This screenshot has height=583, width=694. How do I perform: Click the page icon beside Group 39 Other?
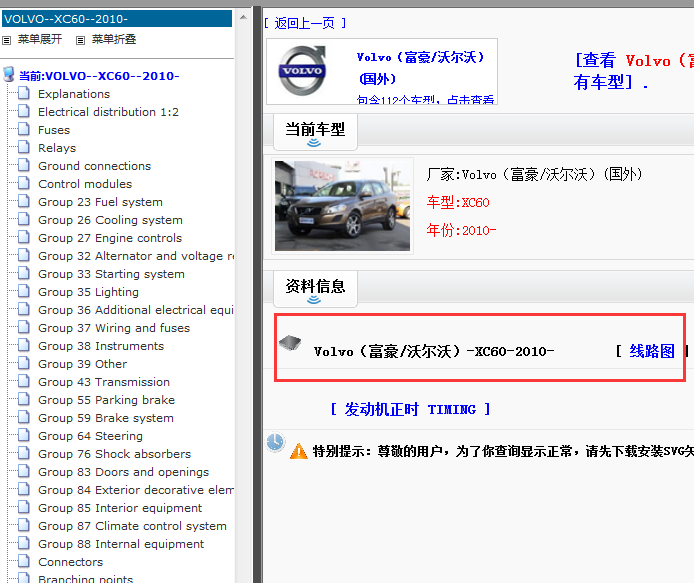(24, 363)
